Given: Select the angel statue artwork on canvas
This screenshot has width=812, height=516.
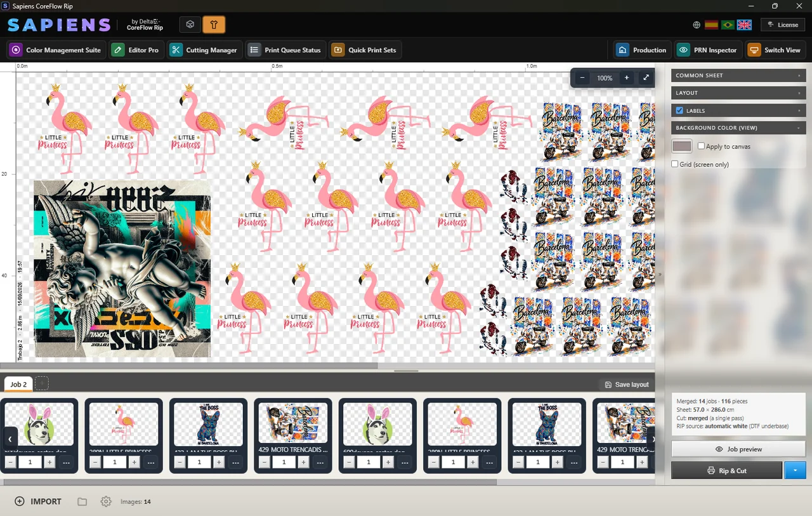Looking at the screenshot, I should [122, 268].
